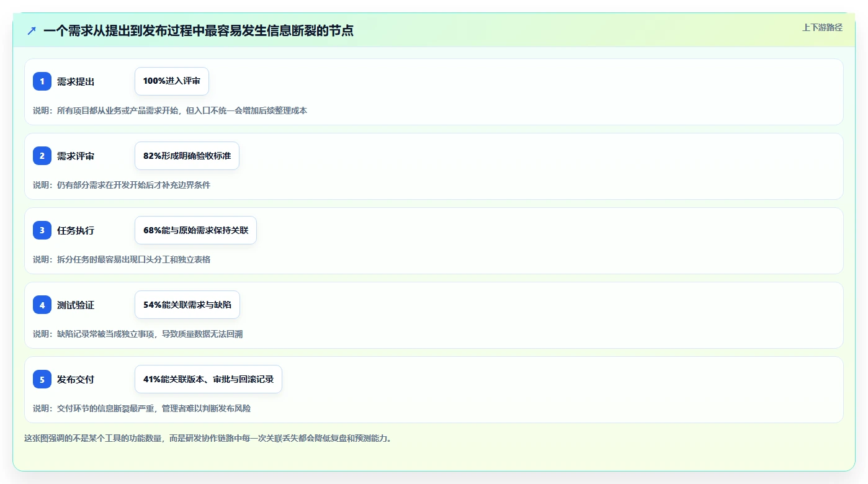Click the 41%能关联版本、审批与回滚记录 pill

(208, 379)
